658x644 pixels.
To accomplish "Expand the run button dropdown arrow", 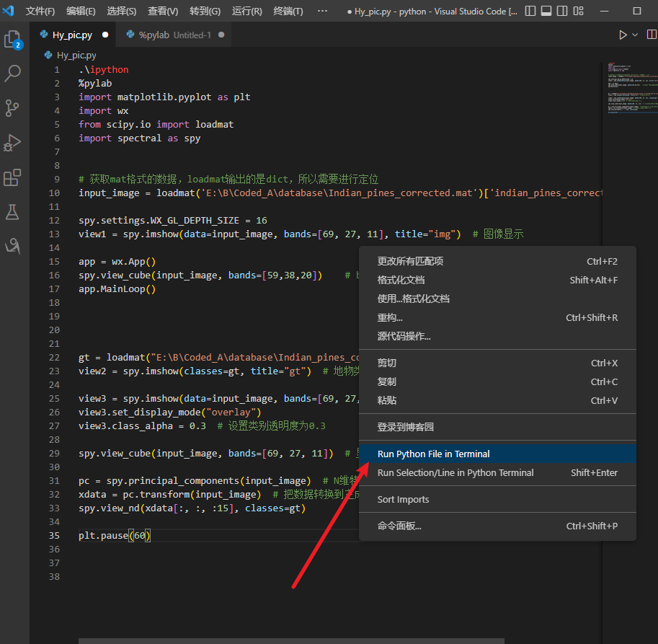I will pyautogui.click(x=635, y=35).
